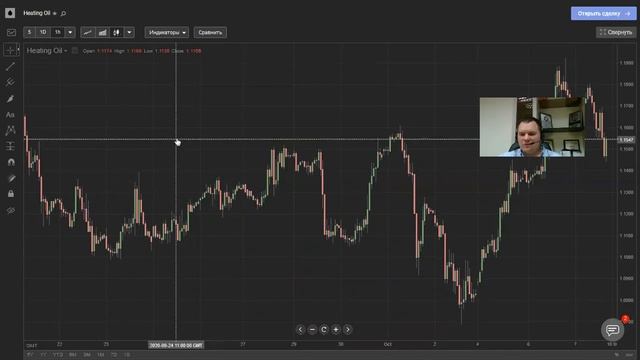640x360 pixels.
Task: Select the prediction and measurement tool
Action: click(x=10, y=146)
